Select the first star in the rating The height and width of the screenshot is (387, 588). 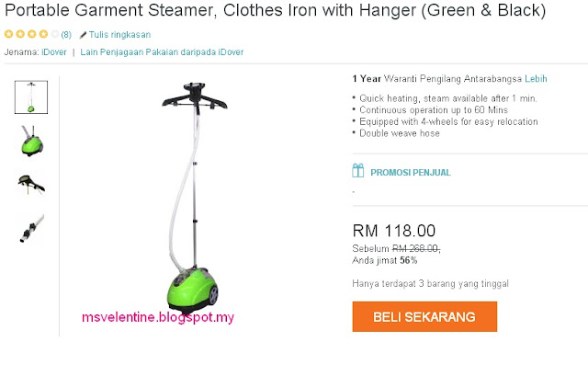[x=8, y=34]
